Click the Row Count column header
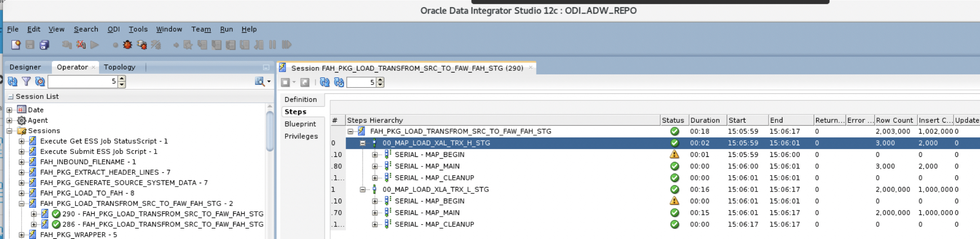This screenshot has width=980, height=239. [x=894, y=120]
